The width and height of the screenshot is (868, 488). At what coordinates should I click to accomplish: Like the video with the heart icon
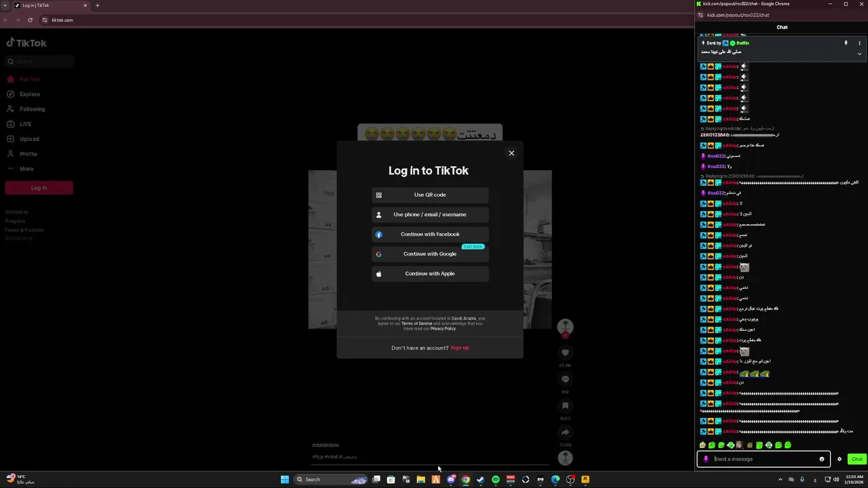[565, 352]
